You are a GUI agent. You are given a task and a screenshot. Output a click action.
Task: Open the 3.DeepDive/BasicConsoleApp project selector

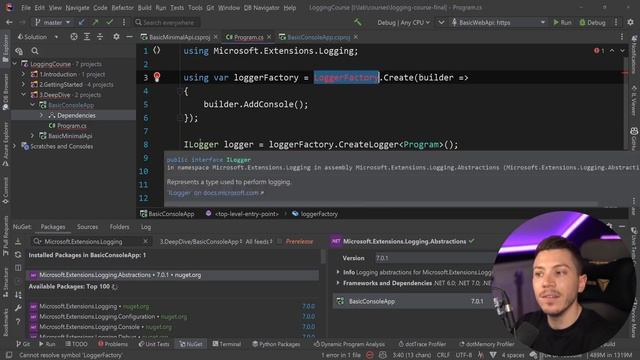tap(200, 242)
